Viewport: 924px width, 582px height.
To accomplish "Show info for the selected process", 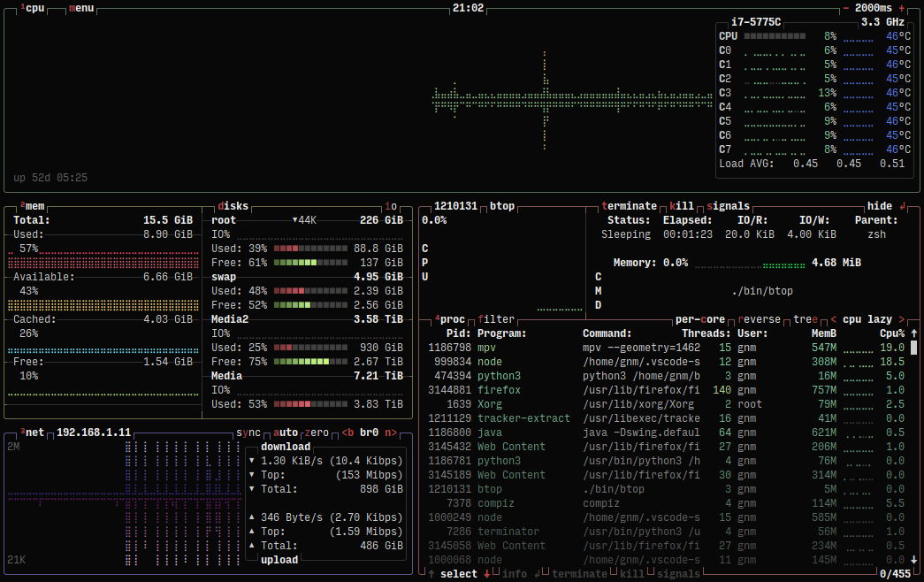I will tap(514, 573).
